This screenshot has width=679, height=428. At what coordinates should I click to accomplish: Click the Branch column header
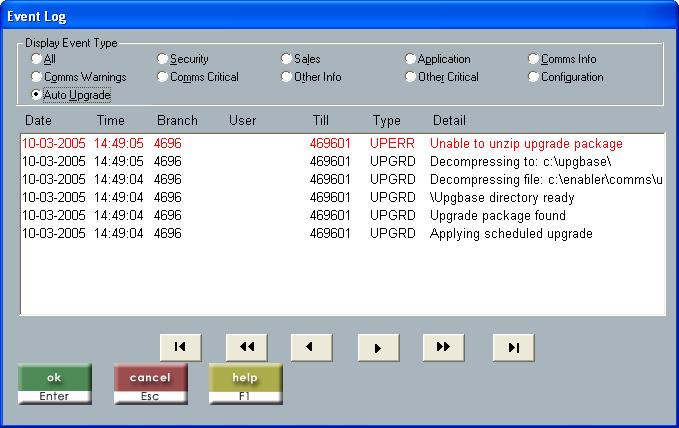coord(177,120)
